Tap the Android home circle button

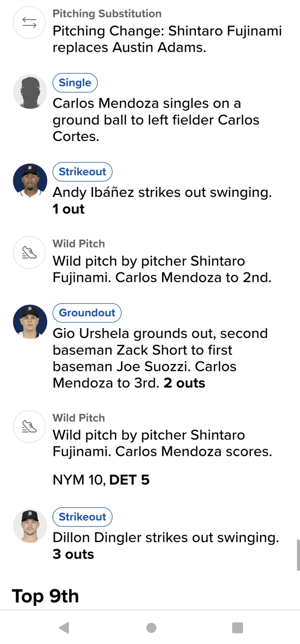point(151,627)
